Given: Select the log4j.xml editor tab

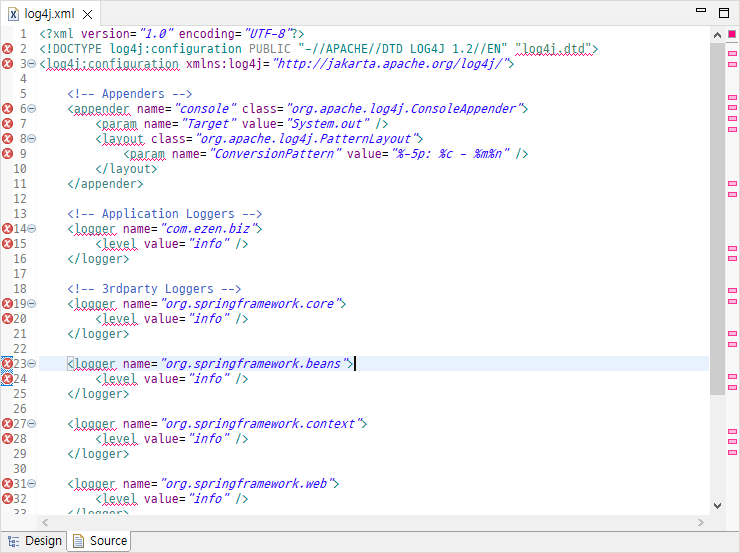Looking at the screenshot, I should click(x=49, y=14).
